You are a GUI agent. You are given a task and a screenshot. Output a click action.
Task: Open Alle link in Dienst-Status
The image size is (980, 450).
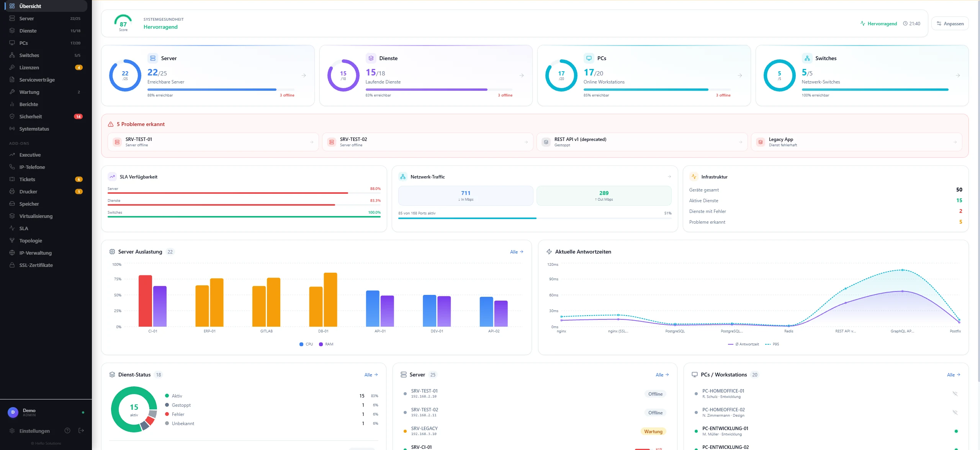coord(371,375)
